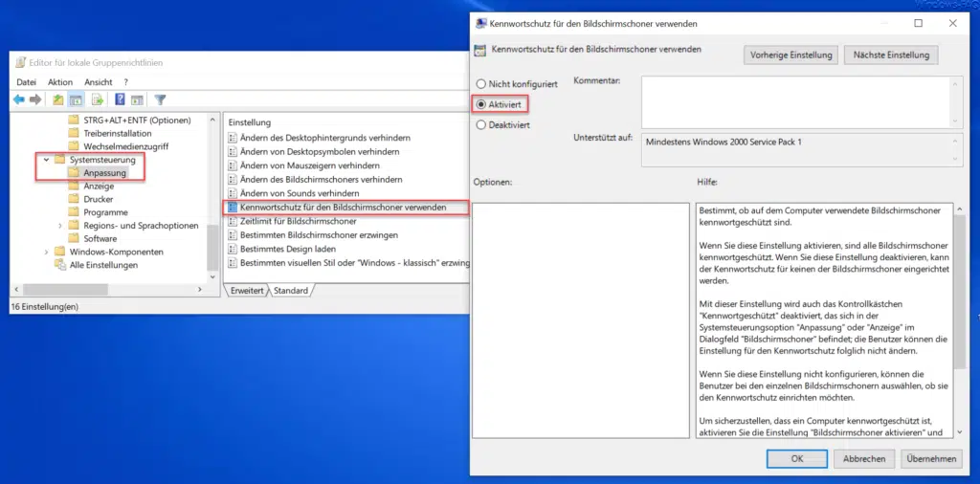Open the Aktion menu

tap(60, 82)
